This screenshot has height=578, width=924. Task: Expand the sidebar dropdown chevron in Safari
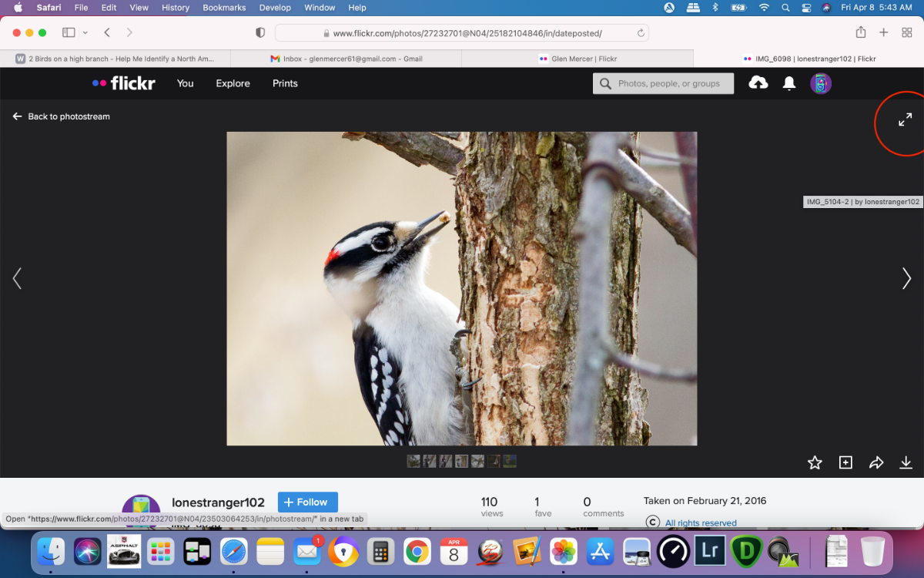(x=85, y=32)
